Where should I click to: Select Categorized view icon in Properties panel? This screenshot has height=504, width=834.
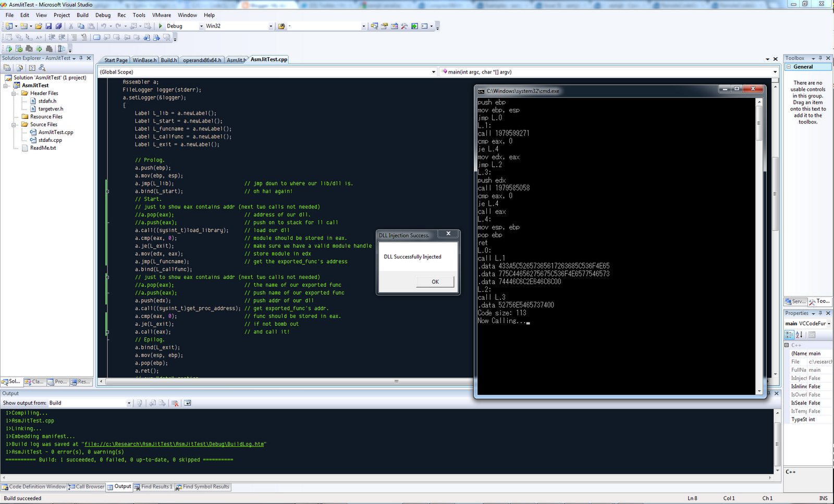click(790, 335)
